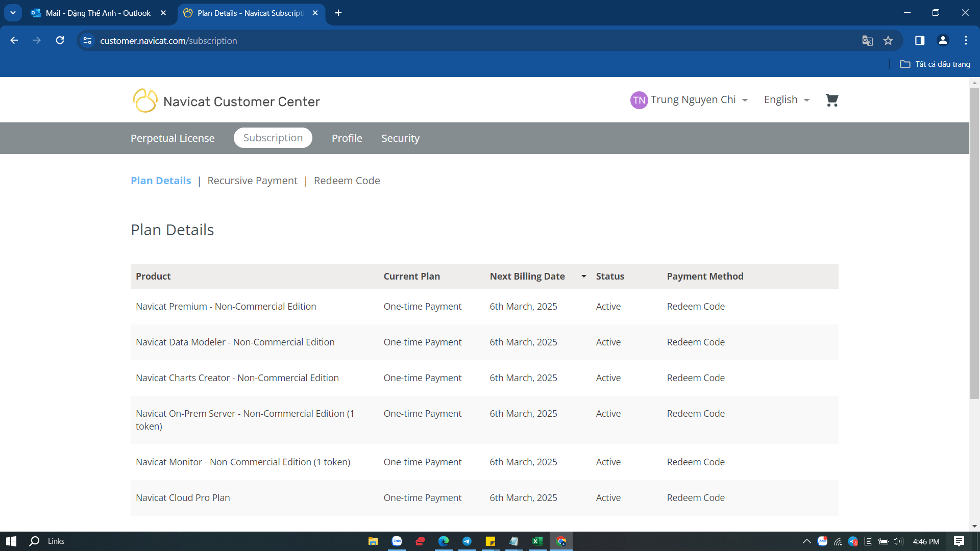Click the Product column header

point(153,277)
